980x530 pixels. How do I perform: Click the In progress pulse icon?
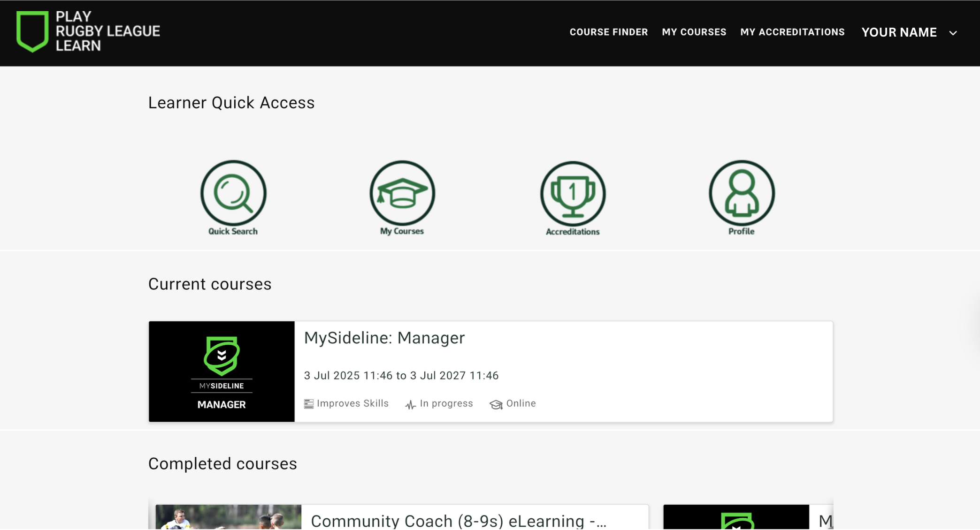point(410,404)
